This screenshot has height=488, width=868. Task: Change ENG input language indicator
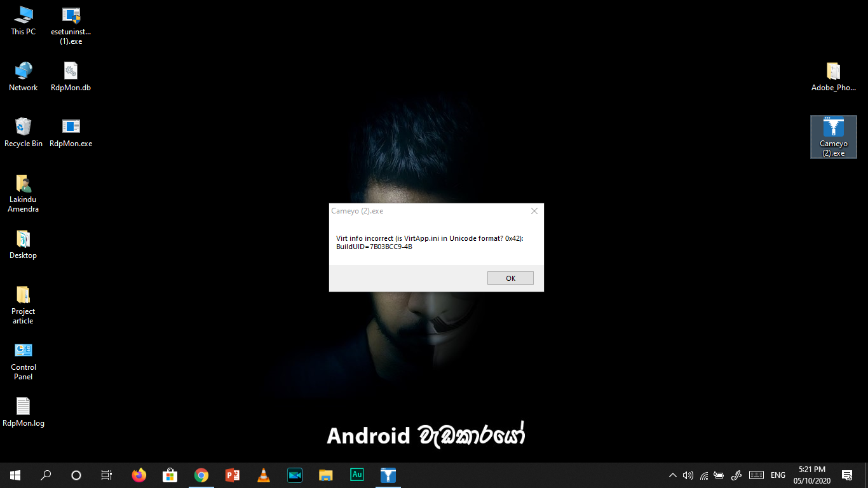[x=778, y=475]
